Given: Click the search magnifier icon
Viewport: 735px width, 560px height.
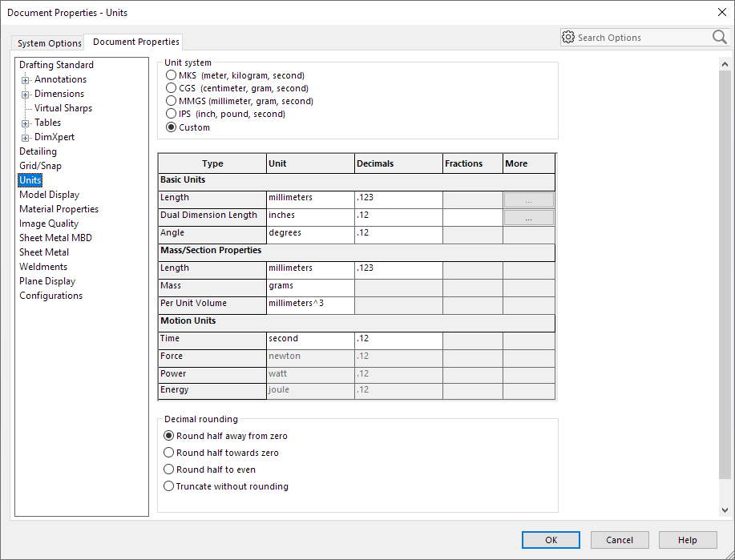Looking at the screenshot, I should (719, 37).
